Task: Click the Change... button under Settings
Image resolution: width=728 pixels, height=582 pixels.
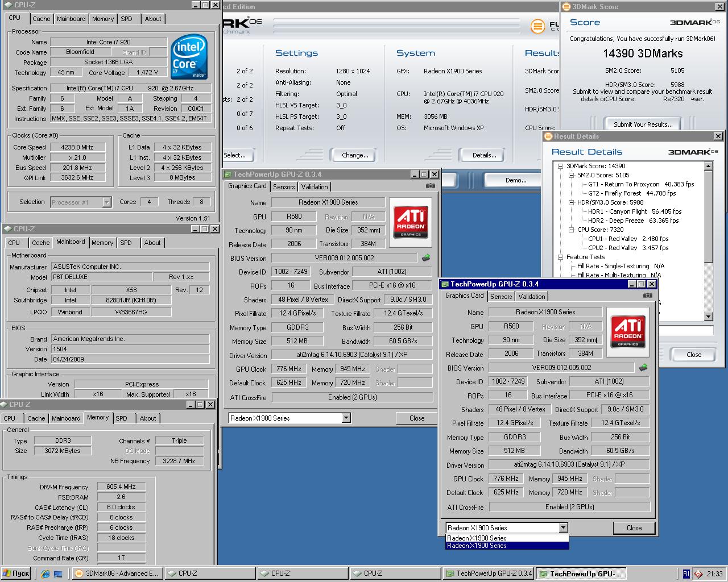Action: 355,155
